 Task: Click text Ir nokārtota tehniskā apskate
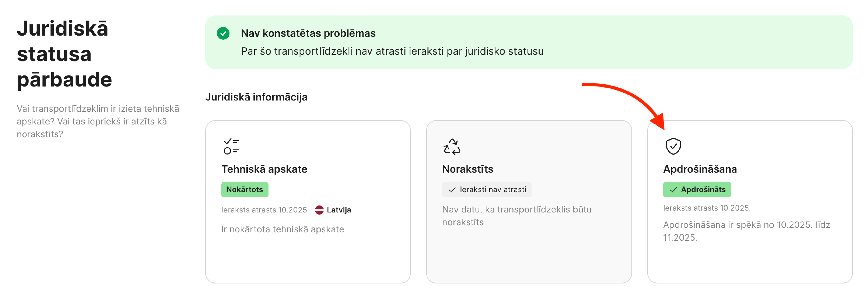click(282, 229)
